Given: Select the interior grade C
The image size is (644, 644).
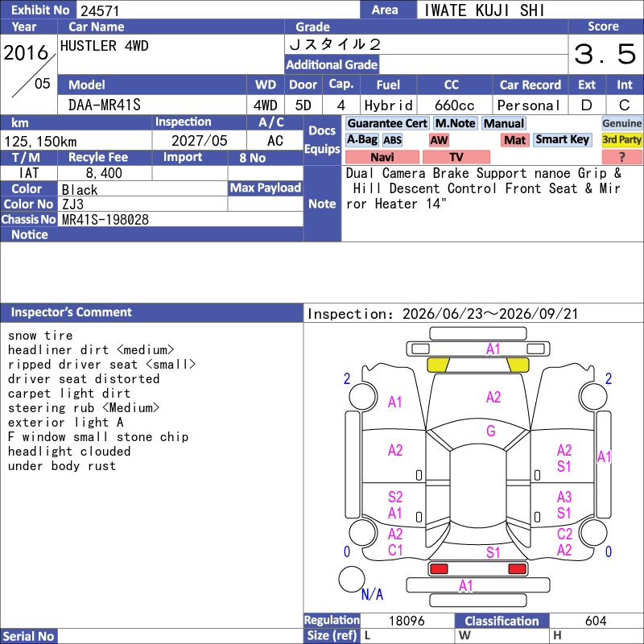Looking at the screenshot, I should click(625, 105).
